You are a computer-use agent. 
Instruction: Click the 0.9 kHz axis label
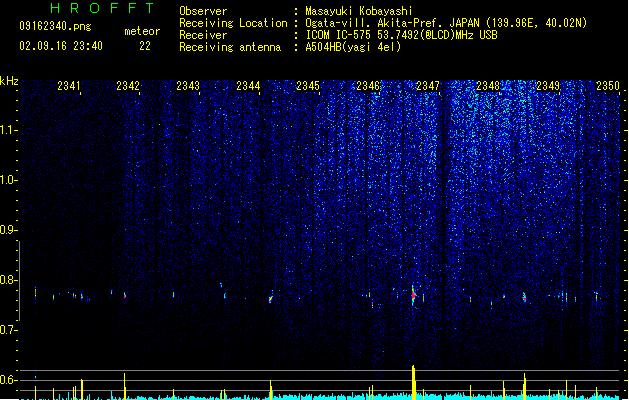point(8,230)
